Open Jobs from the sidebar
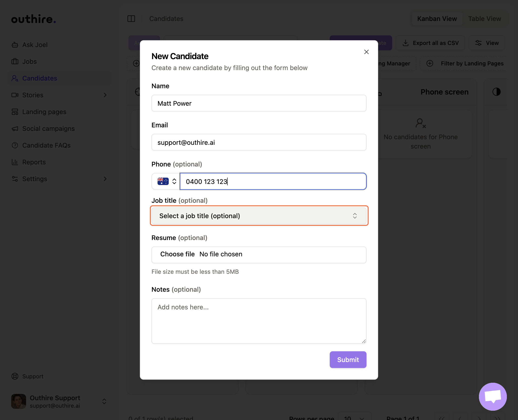This screenshot has width=518, height=420. 29,61
